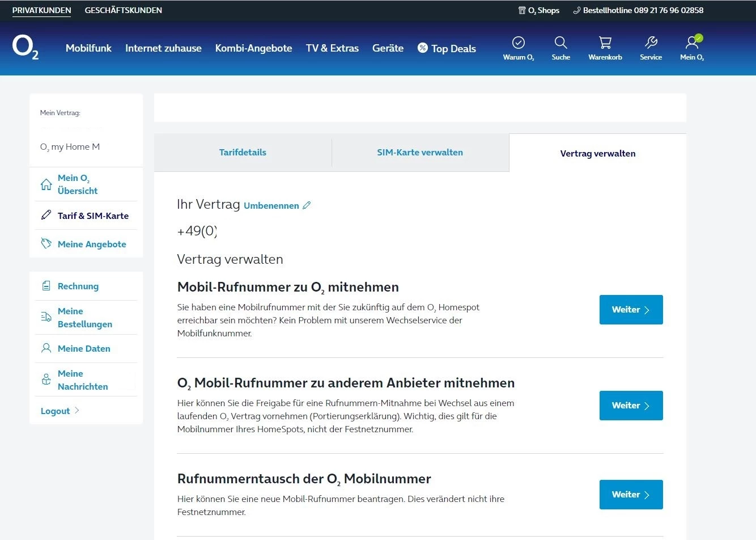756x540 pixels.
Task: Open Meine Daten in sidebar
Action: [84, 349]
